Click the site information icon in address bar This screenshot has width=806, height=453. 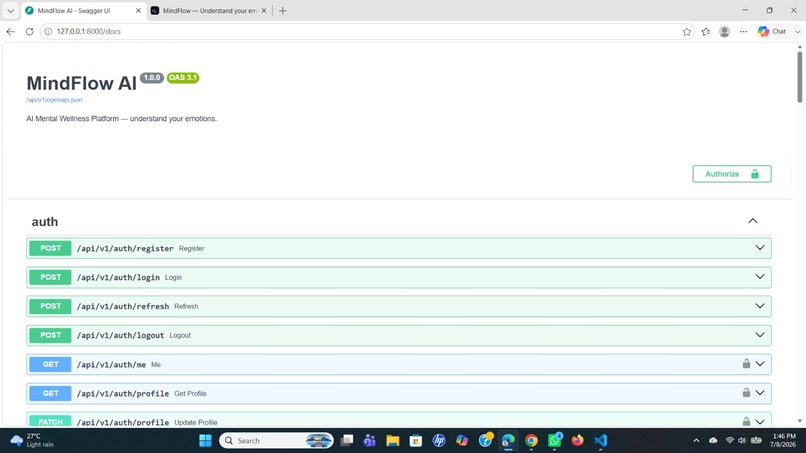click(48, 31)
